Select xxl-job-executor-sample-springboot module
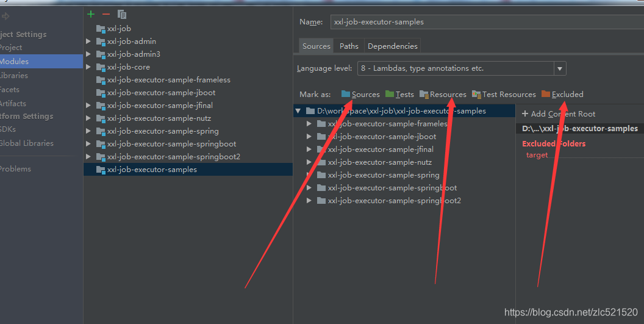The height and width of the screenshot is (324, 644). click(172, 143)
